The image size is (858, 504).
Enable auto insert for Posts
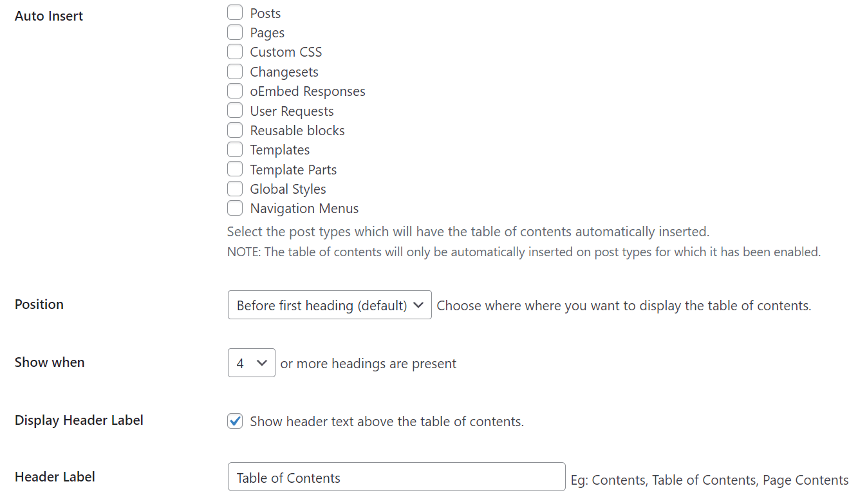[x=235, y=13]
